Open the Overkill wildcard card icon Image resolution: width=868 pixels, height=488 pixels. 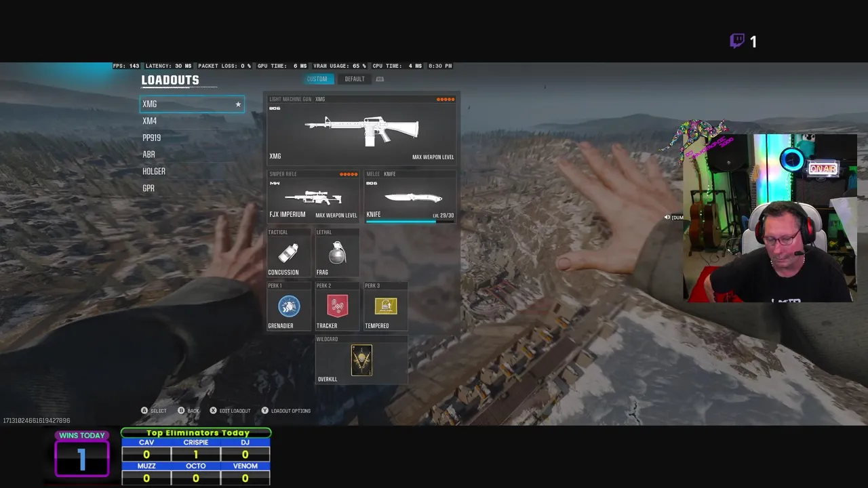(x=361, y=360)
